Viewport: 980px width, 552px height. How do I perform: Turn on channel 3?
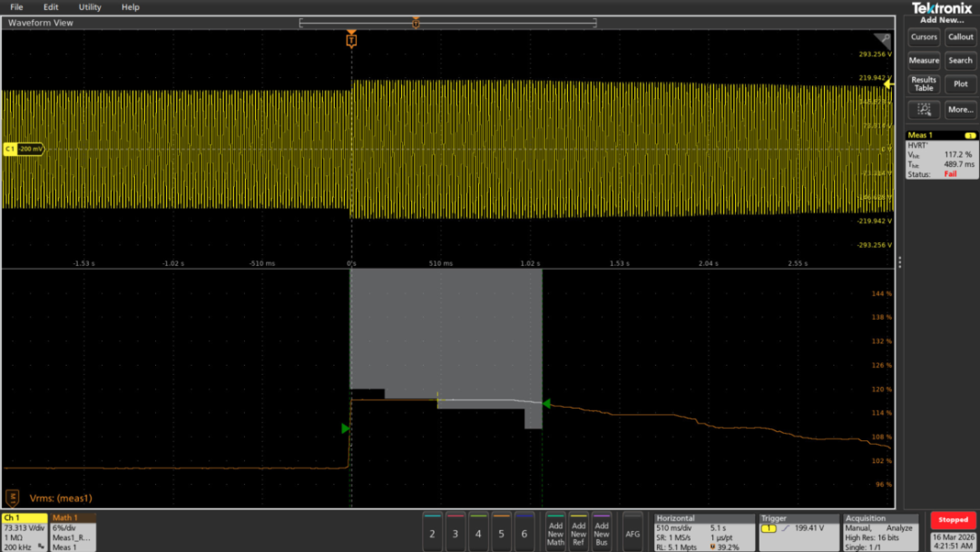point(455,532)
